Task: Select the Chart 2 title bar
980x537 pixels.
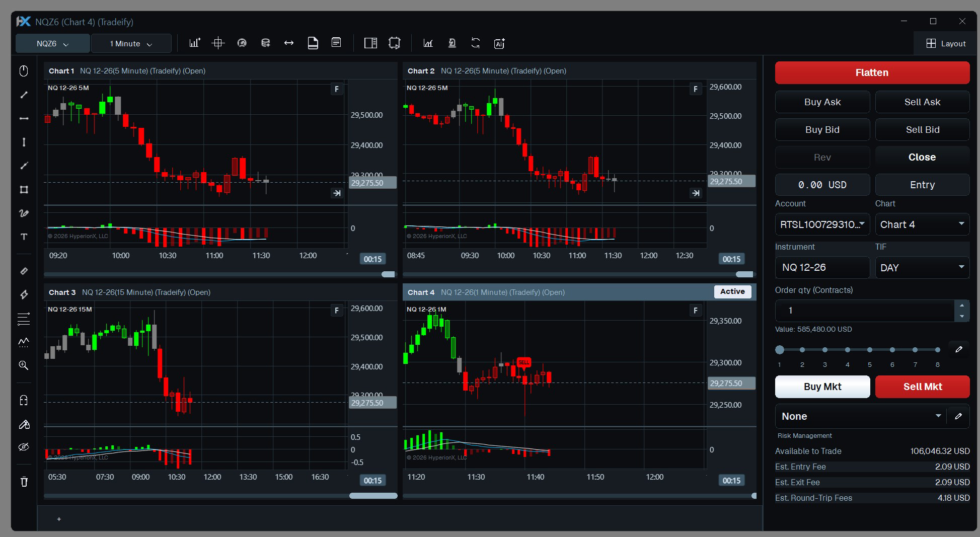Action: pyautogui.click(x=579, y=71)
